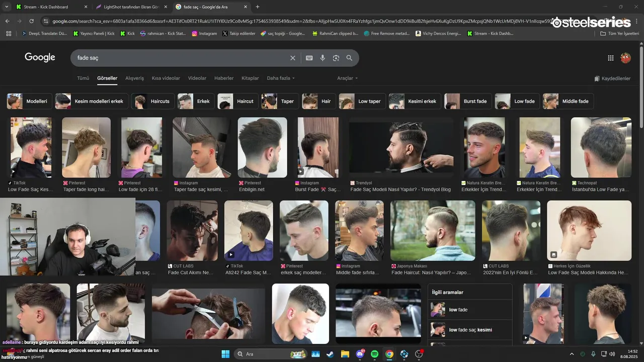Open the Yayıncı Paneli | Kick bookmark

94,34
